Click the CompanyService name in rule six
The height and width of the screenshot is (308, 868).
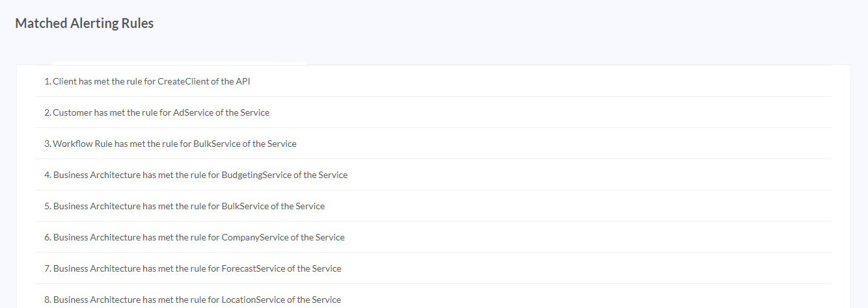coord(255,237)
